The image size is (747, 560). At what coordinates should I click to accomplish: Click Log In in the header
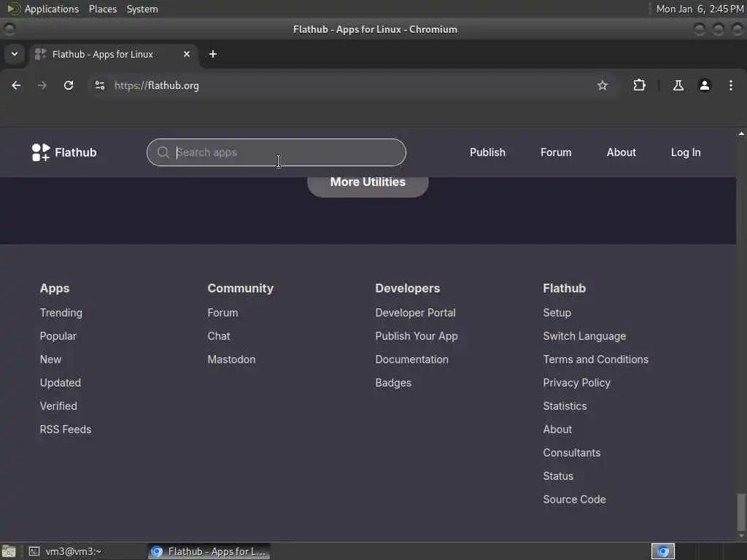(x=686, y=152)
